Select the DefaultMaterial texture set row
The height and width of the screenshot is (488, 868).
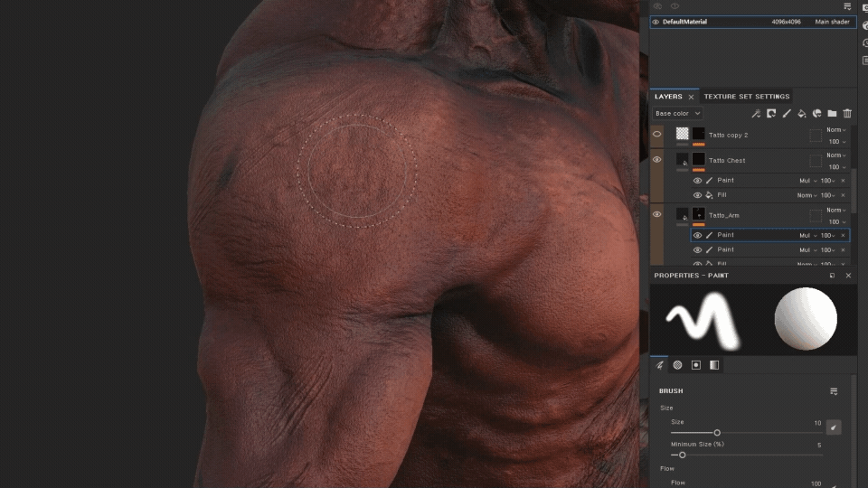753,22
